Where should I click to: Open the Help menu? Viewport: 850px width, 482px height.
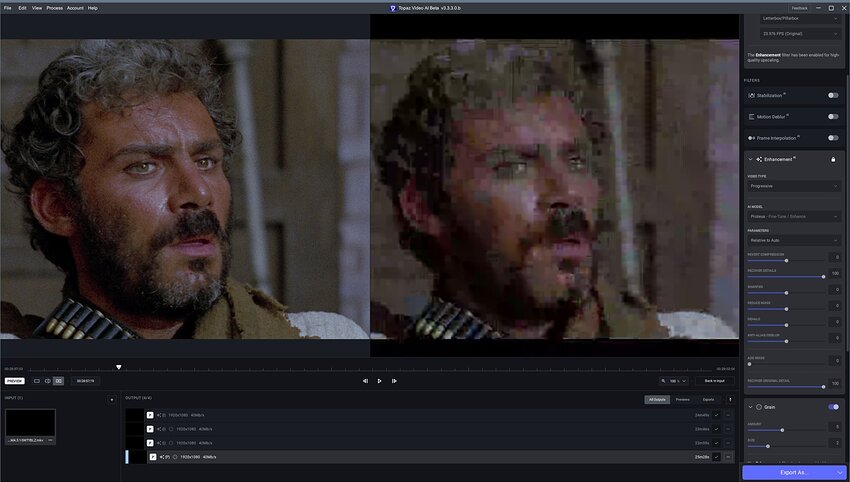tap(93, 8)
